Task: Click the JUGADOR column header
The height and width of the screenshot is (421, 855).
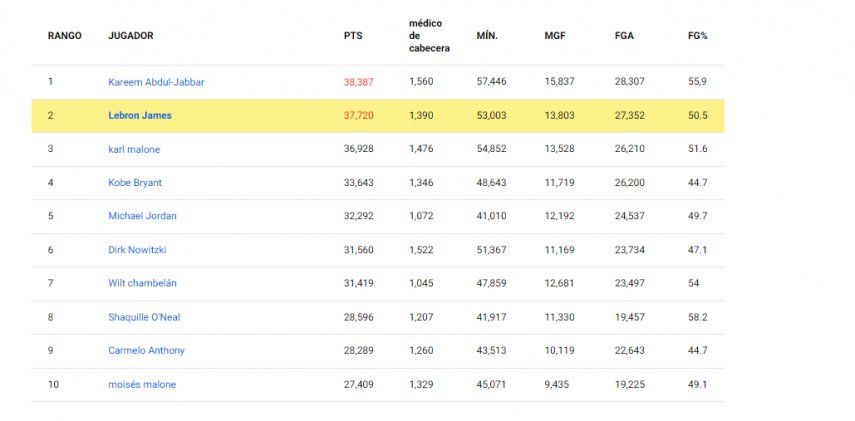Action: pos(131,36)
